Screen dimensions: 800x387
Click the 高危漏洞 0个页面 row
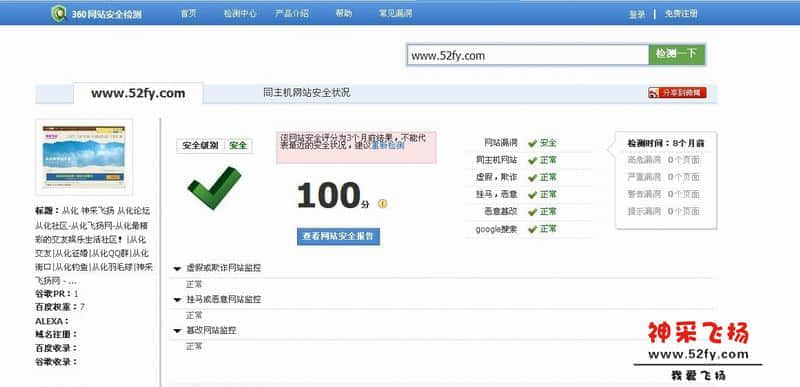coord(663,160)
